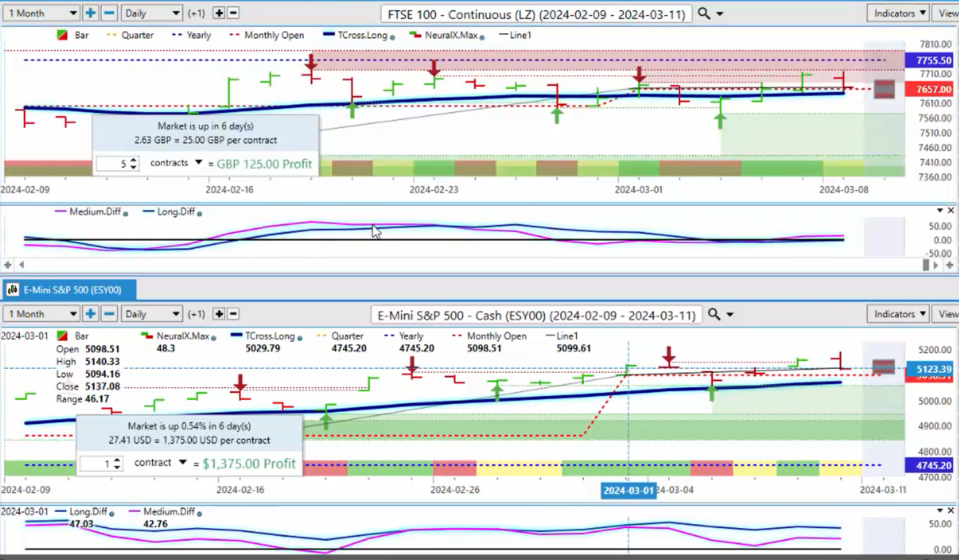Close the S&P Long.Diff indicator pane
This screenshot has height=560, width=959.
[x=950, y=511]
